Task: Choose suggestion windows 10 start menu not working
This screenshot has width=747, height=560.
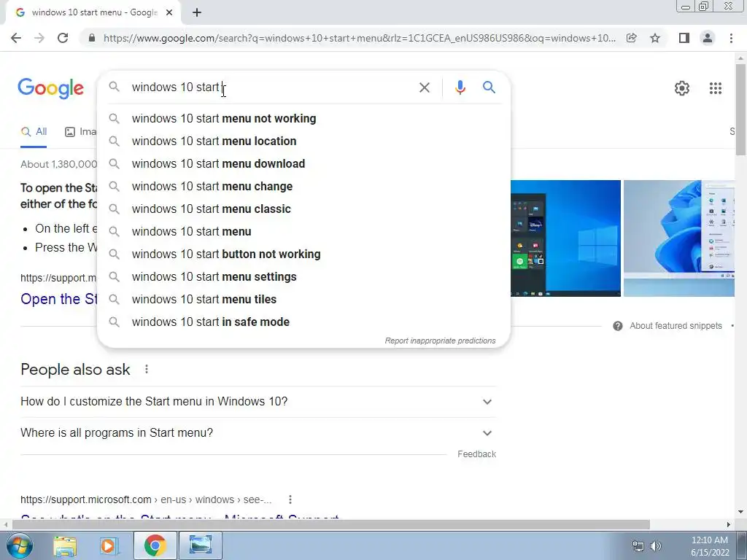Action: [x=303, y=119]
